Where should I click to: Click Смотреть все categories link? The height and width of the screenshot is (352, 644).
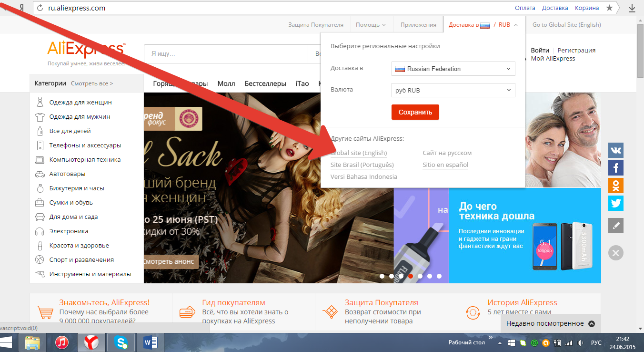pyautogui.click(x=92, y=83)
